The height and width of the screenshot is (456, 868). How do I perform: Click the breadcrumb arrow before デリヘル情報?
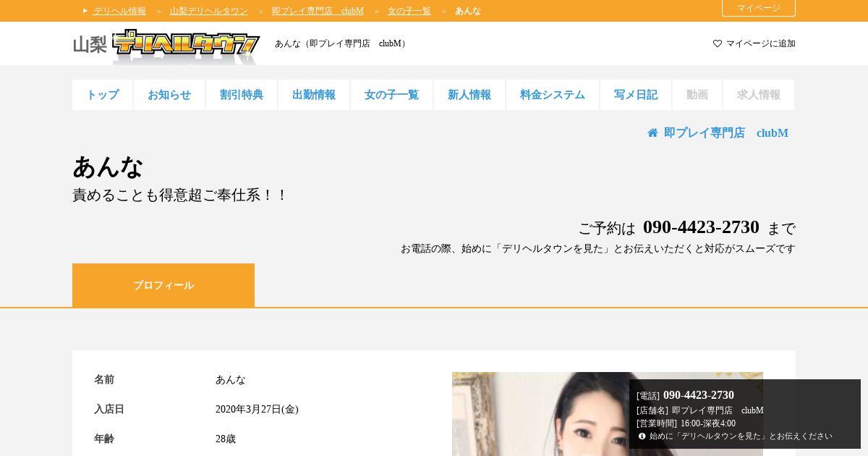tap(85, 10)
